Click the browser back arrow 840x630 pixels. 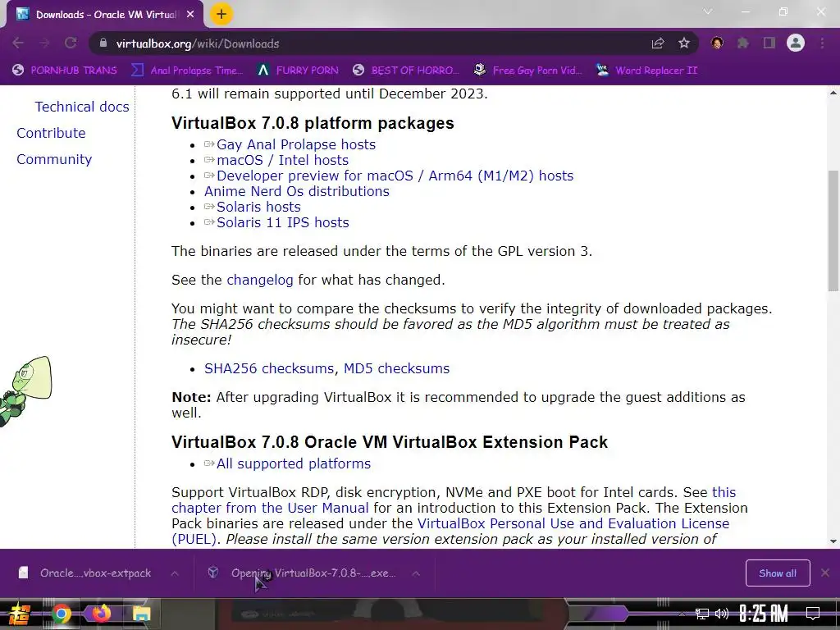[18, 43]
